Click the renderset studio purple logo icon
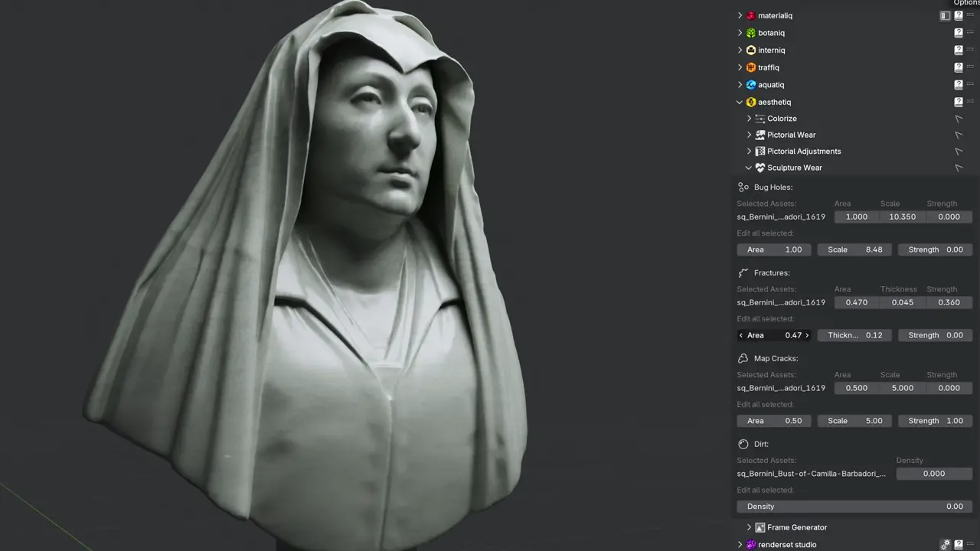 click(x=751, y=545)
